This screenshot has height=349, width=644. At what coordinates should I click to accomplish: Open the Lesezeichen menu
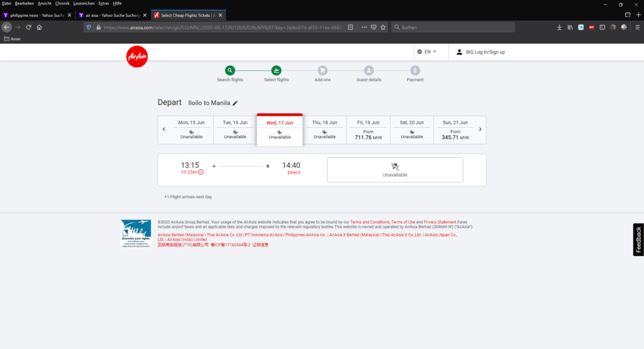84,4
